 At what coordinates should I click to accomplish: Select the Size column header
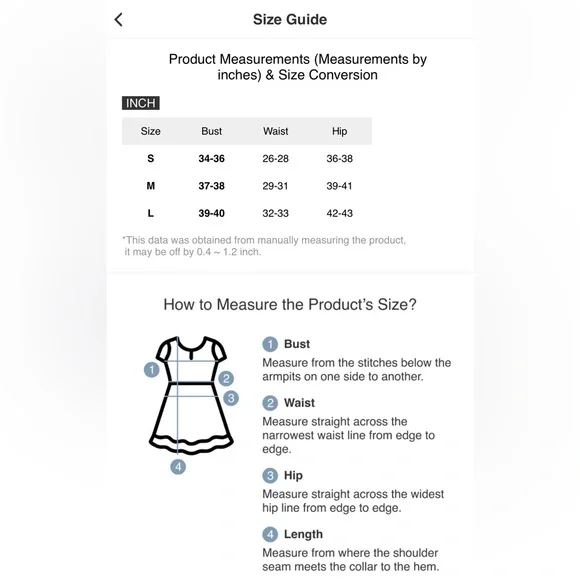click(150, 131)
